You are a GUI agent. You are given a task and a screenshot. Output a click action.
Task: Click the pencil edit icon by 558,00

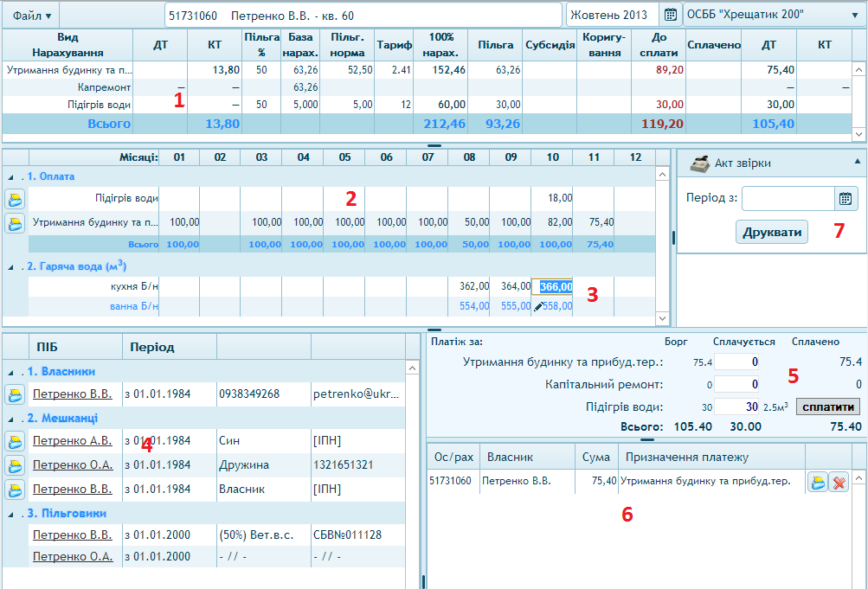[537, 307]
